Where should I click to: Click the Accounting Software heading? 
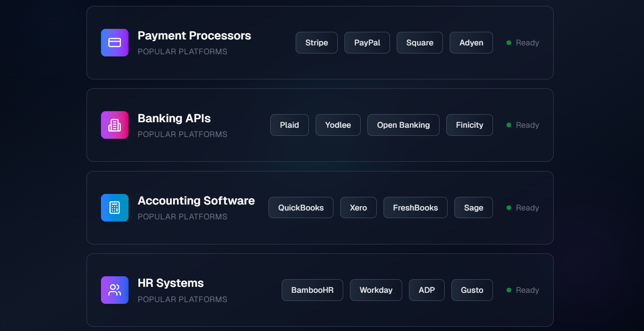tap(196, 201)
